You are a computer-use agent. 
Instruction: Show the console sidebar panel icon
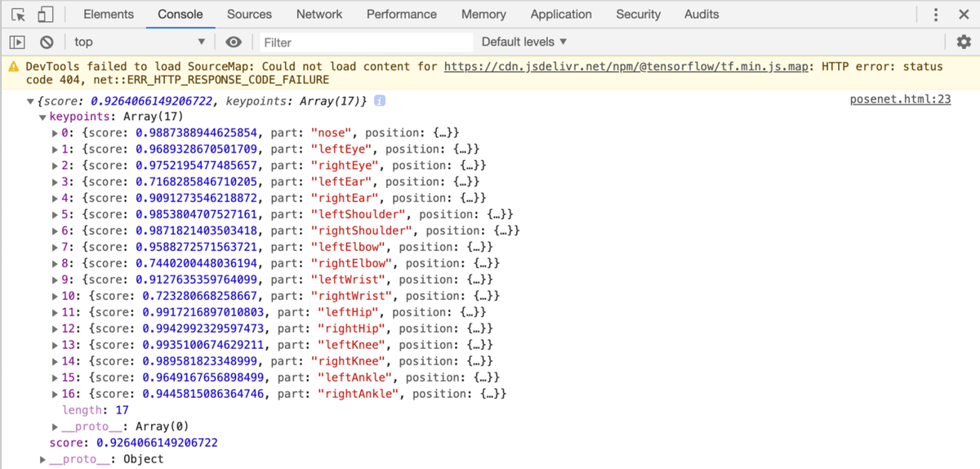[17, 42]
